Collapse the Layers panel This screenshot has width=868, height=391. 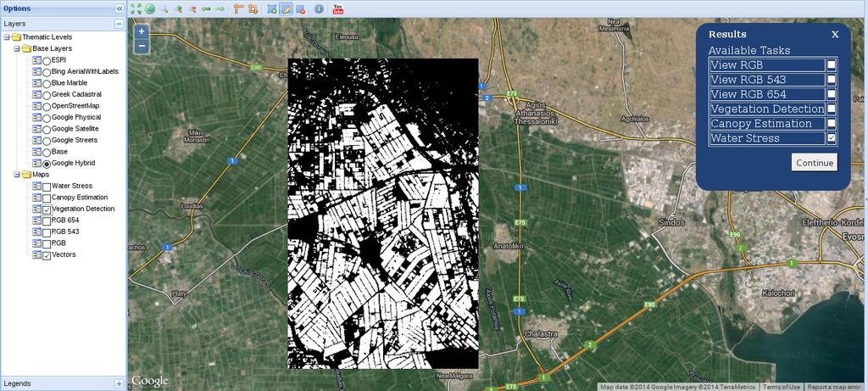119,24
